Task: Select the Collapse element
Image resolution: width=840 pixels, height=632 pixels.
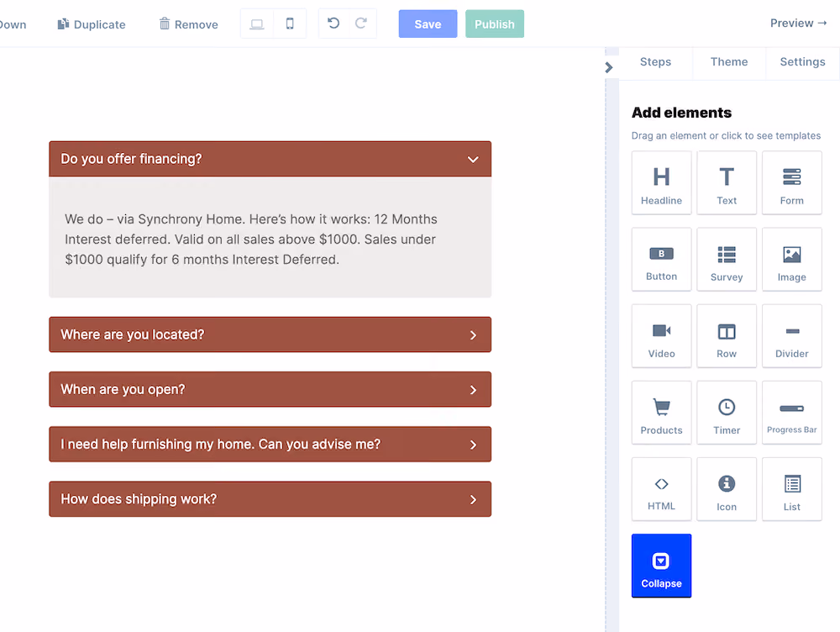Action: (x=661, y=566)
